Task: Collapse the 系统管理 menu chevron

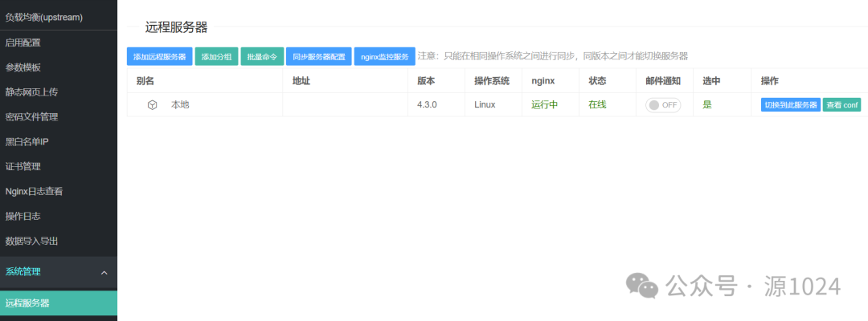Action: [x=104, y=272]
